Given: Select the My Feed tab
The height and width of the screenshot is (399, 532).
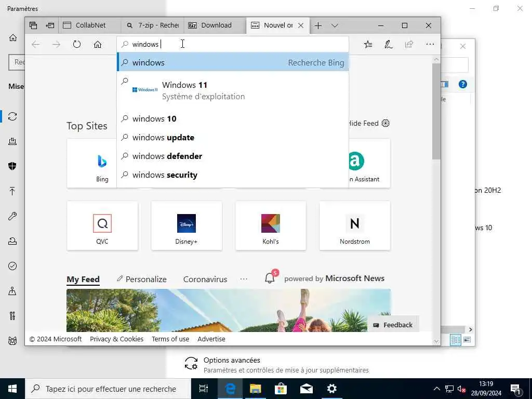Looking at the screenshot, I should tap(83, 279).
